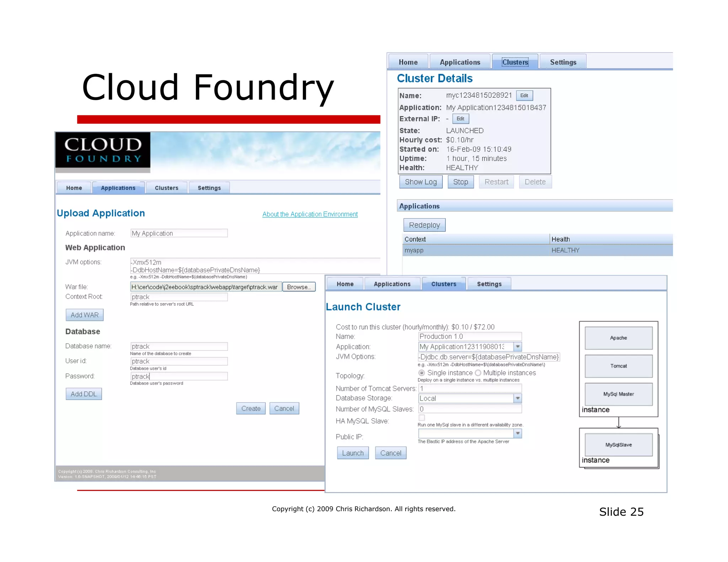The width and height of the screenshot is (728, 562).
Task: Open Home tab in Launch Cluster window
Action: (345, 284)
